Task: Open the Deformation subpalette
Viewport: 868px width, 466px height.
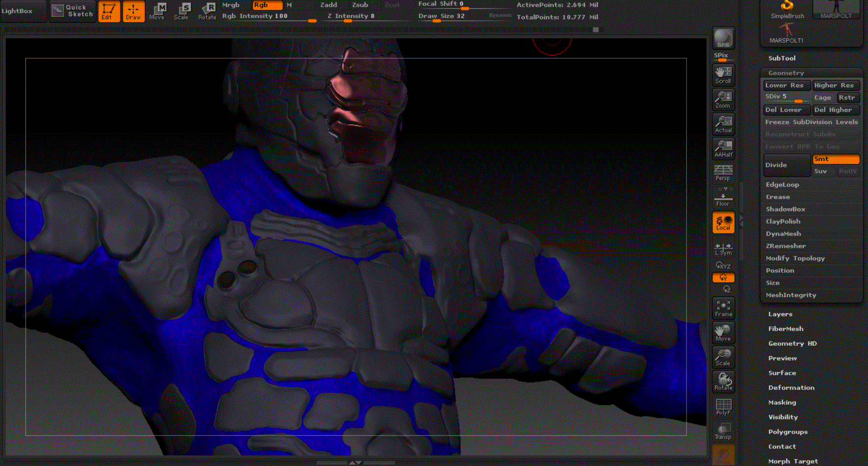Action: coord(791,388)
